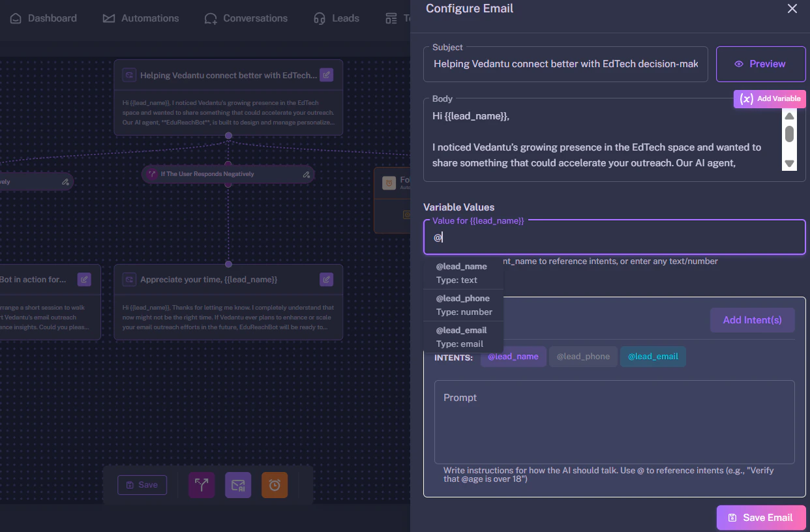Screen dimensions: 810x532
Task: Edit the "Appreciate your time" email node
Action: click(x=326, y=279)
